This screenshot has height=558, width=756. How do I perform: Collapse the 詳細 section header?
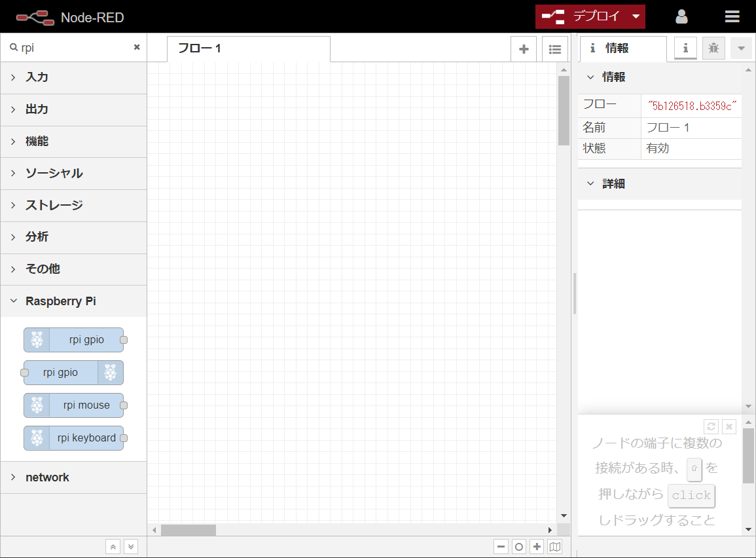click(x=660, y=184)
